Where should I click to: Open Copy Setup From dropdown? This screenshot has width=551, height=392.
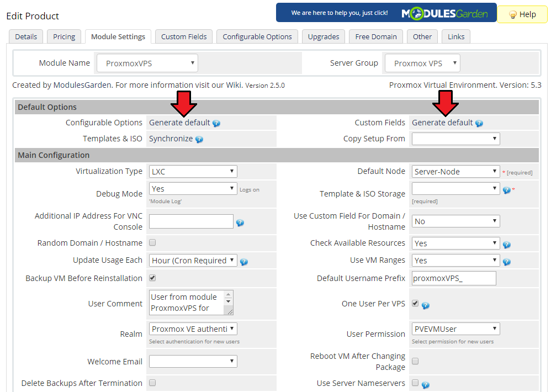(456, 139)
